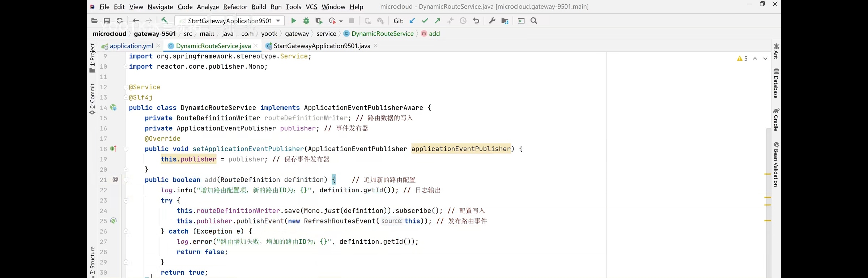The image size is (868, 278).
Task: Switch to the StartGatewayApplication9501.java tab
Action: pos(322,46)
